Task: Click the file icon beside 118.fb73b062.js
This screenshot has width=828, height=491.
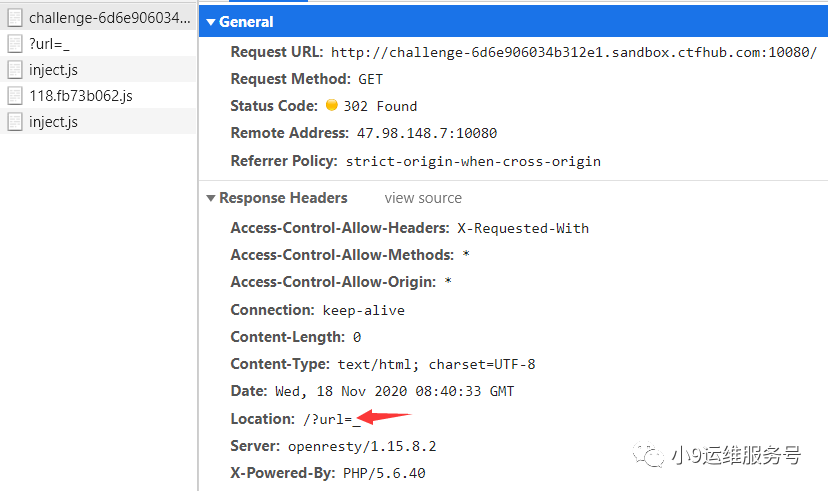Action: point(14,96)
